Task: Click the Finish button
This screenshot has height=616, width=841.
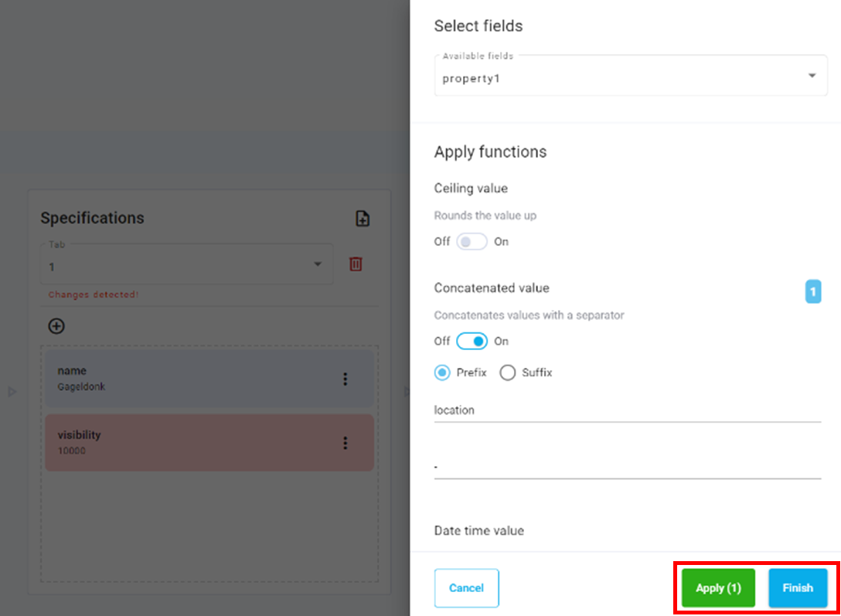Action: pos(798,588)
